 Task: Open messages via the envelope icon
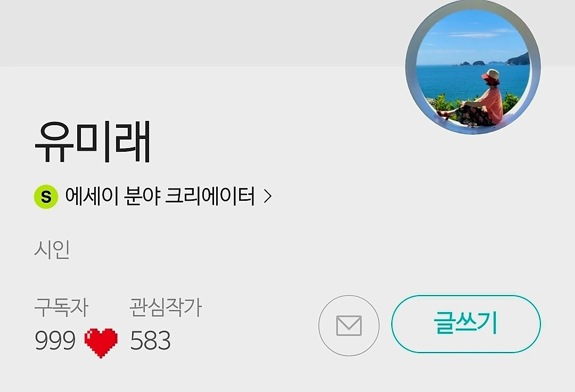click(x=349, y=325)
